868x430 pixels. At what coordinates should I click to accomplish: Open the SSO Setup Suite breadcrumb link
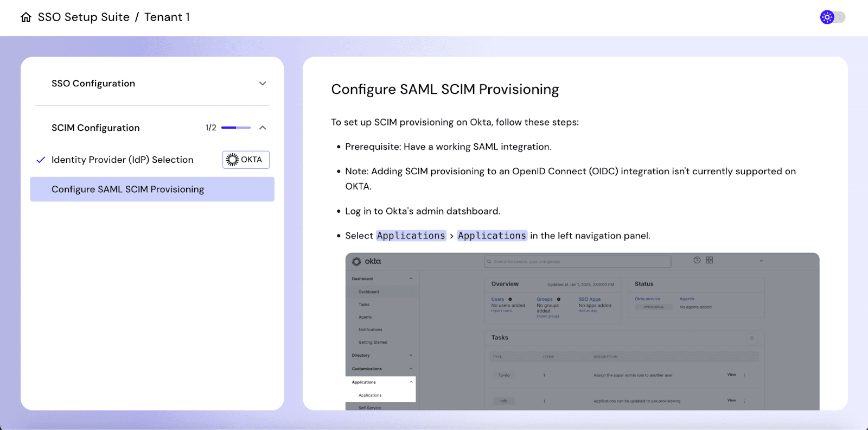(84, 17)
